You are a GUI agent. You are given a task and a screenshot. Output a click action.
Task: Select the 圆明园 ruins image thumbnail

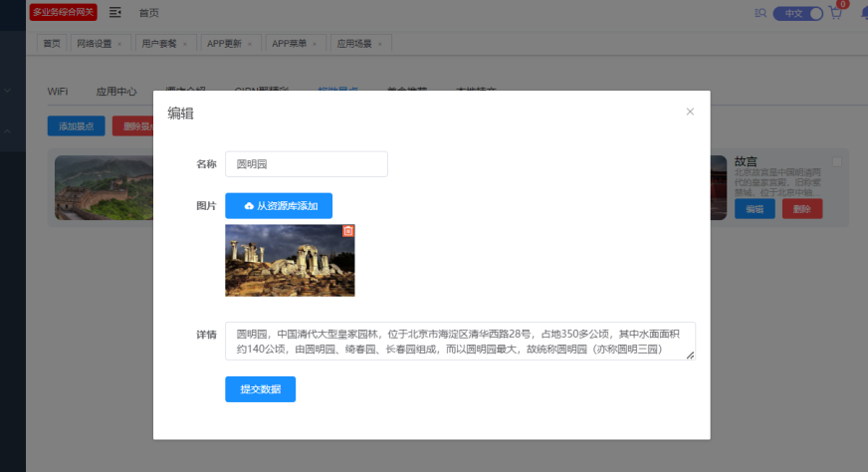pyautogui.click(x=289, y=261)
